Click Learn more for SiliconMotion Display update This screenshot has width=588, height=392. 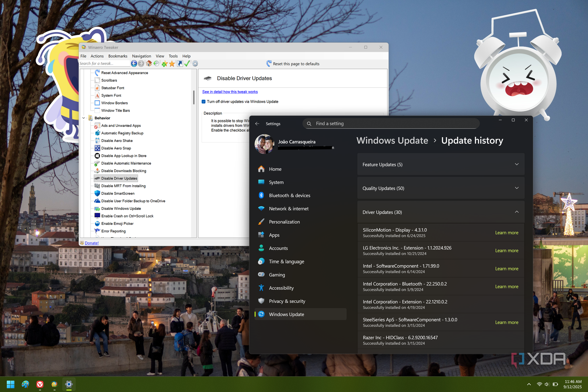point(506,232)
